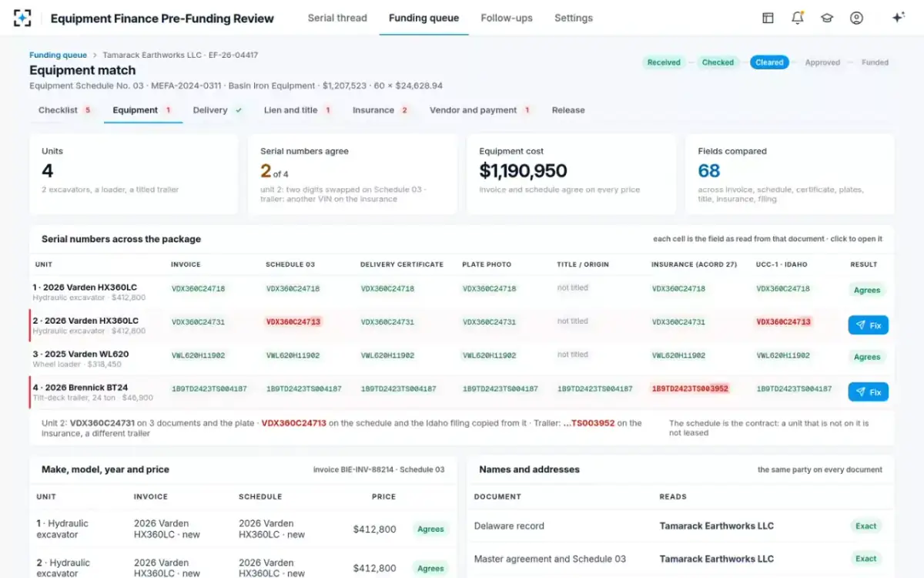Open the highlighted UCC-1 Idaho serial VDX360C24713
The width and height of the screenshot is (924, 578).
click(x=783, y=322)
